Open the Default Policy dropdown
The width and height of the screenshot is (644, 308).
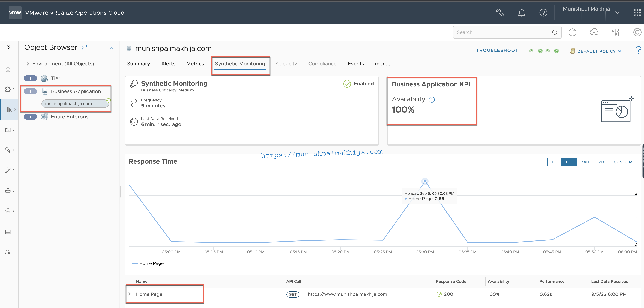tap(596, 51)
